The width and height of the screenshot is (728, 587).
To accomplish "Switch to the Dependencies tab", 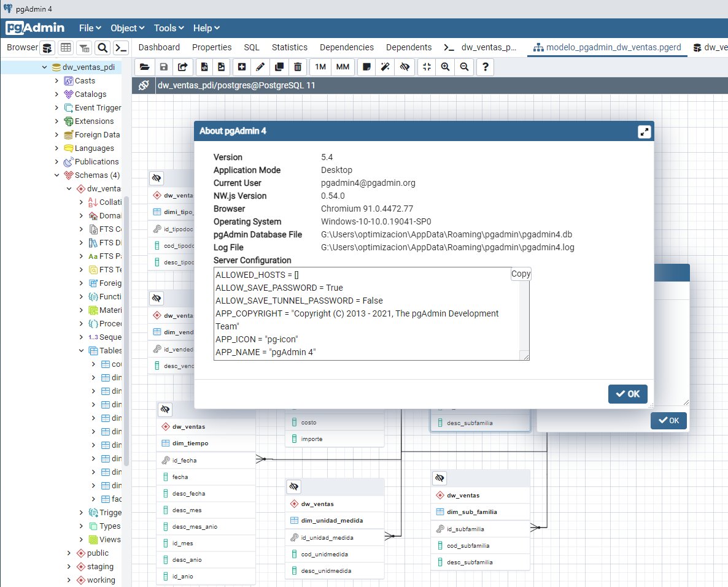I will coord(347,47).
